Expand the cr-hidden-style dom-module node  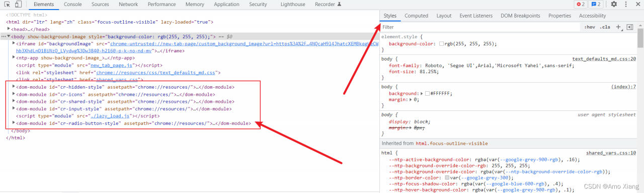14,87
